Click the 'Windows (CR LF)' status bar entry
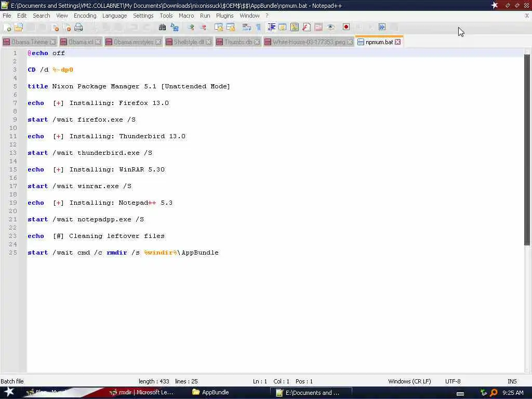The width and height of the screenshot is (532, 399). tap(409, 381)
